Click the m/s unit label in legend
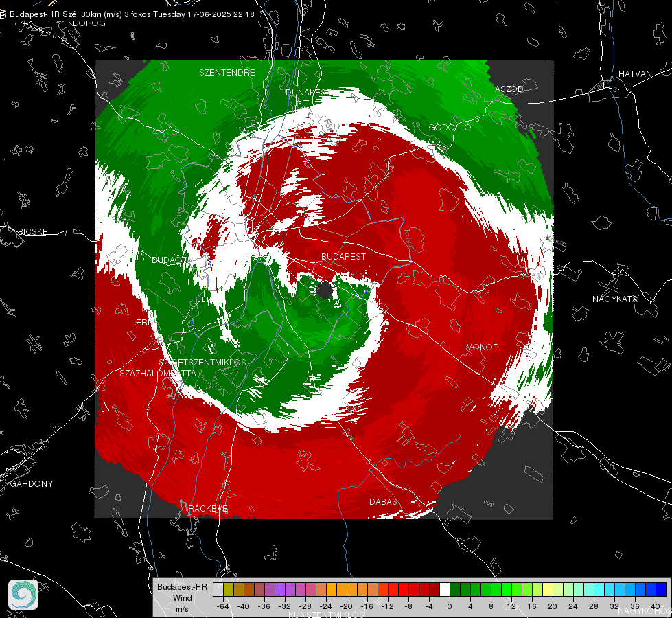Image resolution: width=672 pixels, height=618 pixels. tap(182, 609)
